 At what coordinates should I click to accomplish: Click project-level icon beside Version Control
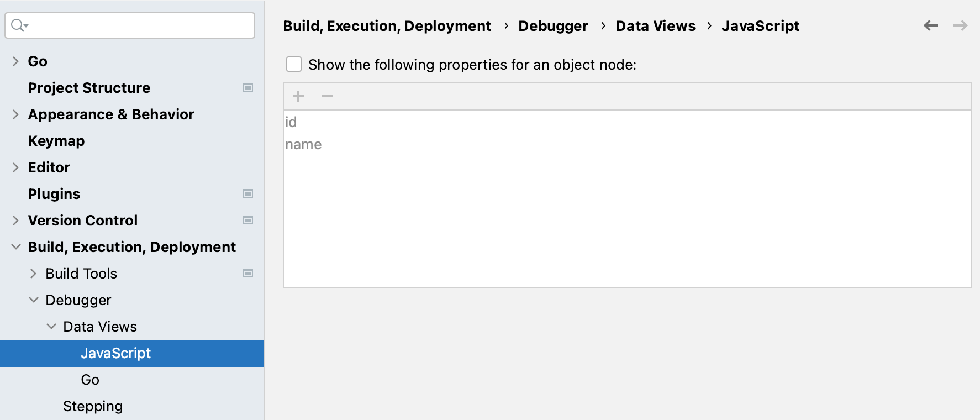click(x=248, y=221)
